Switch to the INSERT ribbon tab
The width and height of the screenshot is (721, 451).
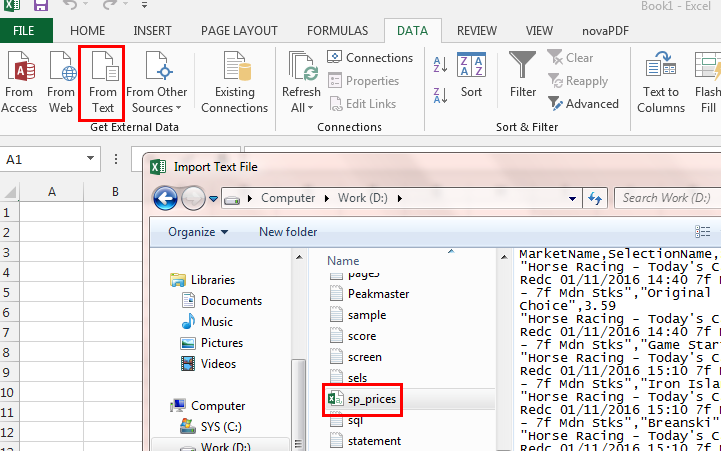coord(152,31)
